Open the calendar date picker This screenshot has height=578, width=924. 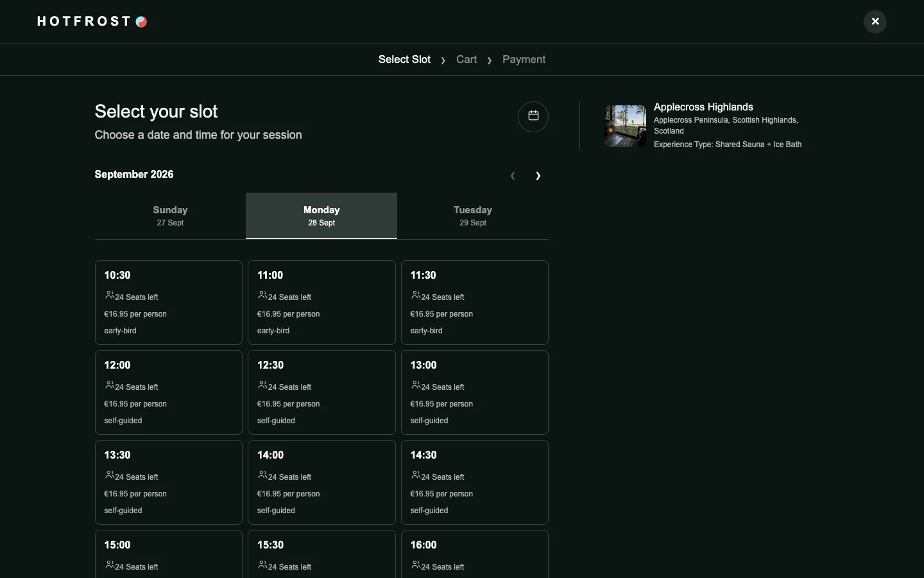click(x=533, y=117)
